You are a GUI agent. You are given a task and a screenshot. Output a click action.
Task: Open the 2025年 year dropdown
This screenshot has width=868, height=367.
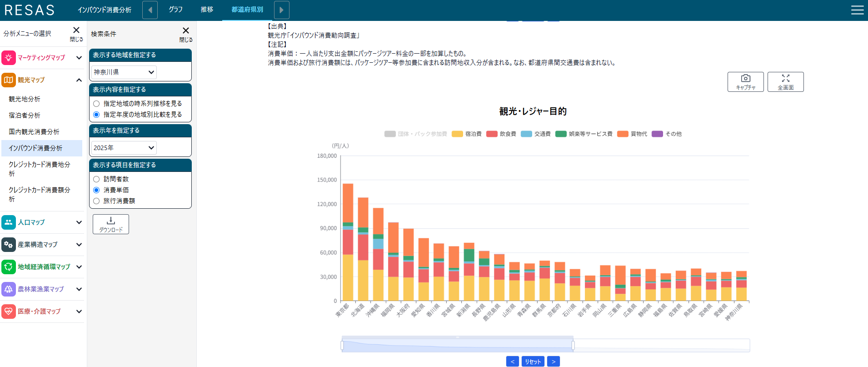(124, 148)
